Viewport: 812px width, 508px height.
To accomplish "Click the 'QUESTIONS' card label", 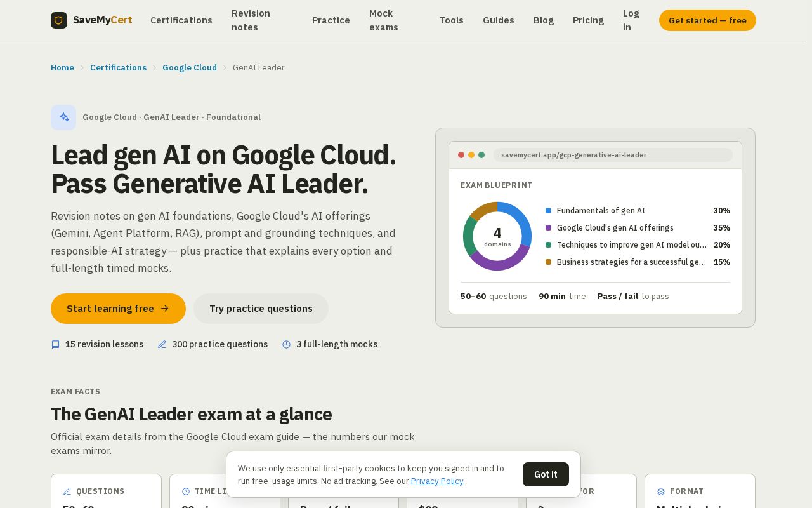I will pos(100,491).
